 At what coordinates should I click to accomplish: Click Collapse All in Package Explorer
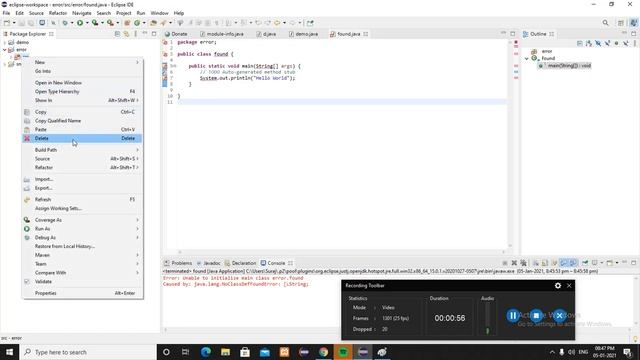[117, 34]
